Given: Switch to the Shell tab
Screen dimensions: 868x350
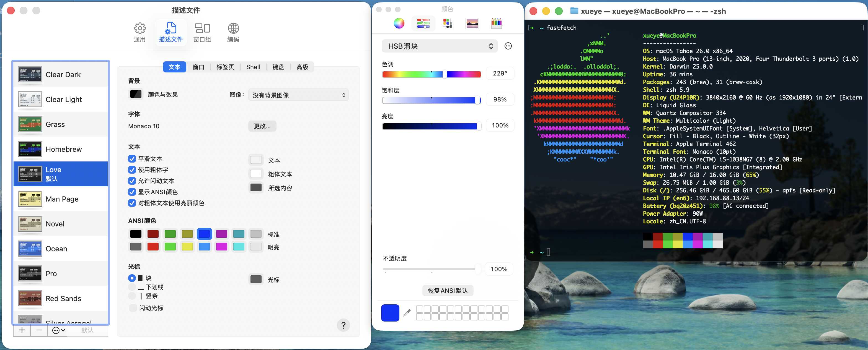Looking at the screenshot, I should (253, 67).
